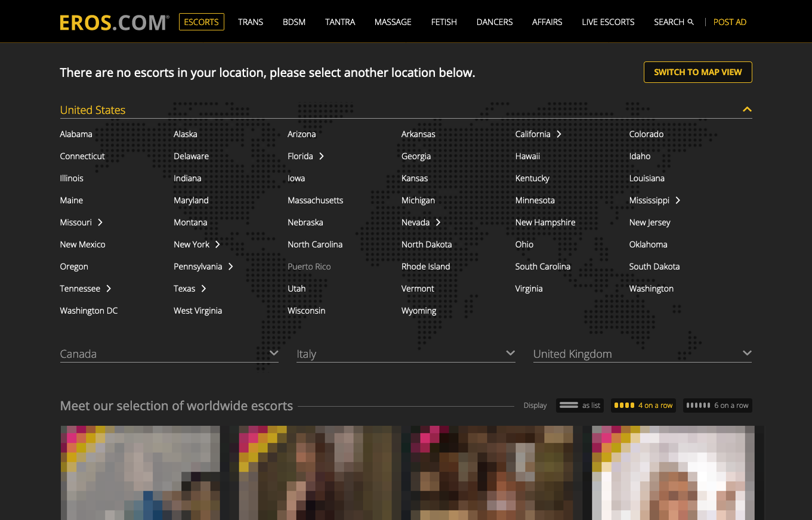Click the EROS.COM logo

[114, 23]
